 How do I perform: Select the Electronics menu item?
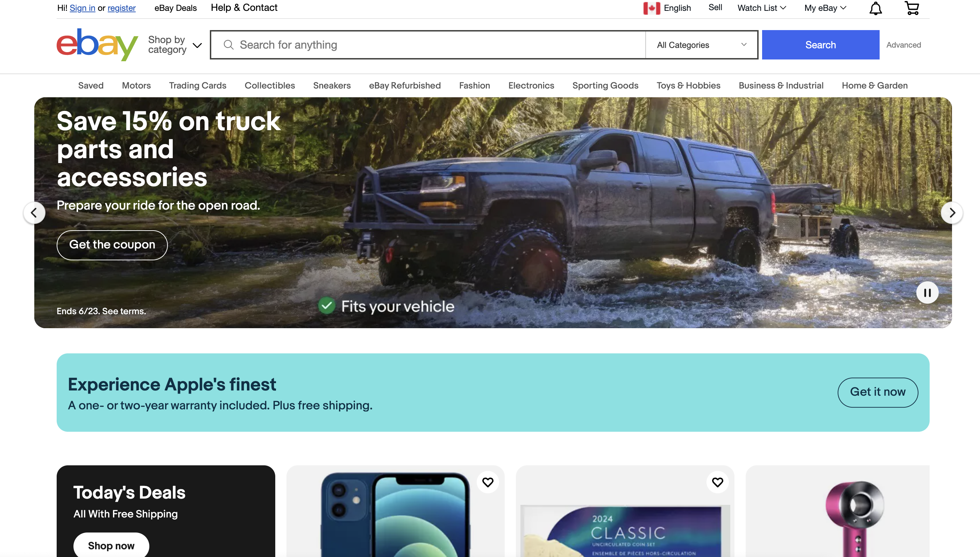point(531,85)
